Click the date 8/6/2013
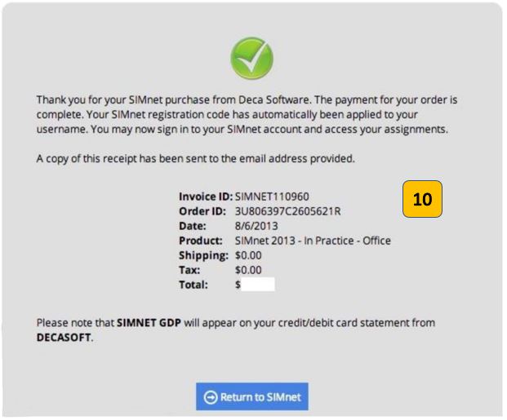The width and height of the screenshot is (507, 420). point(256,226)
